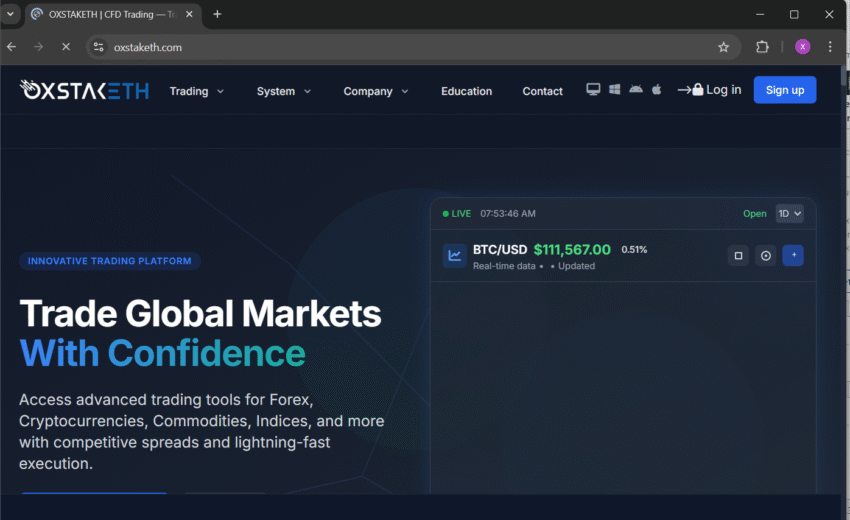The height and width of the screenshot is (520, 850).
Task: Open the tab search dropdown arrow
Action: [10, 14]
